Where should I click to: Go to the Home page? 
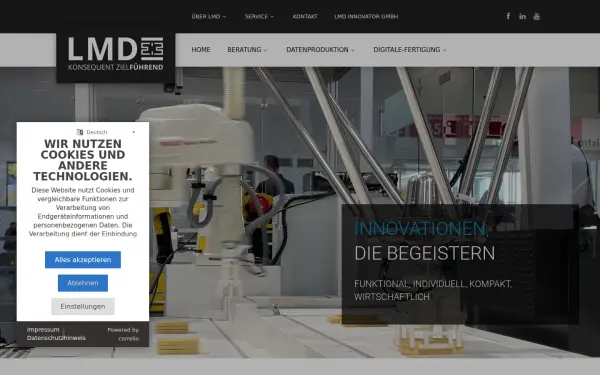(201, 50)
